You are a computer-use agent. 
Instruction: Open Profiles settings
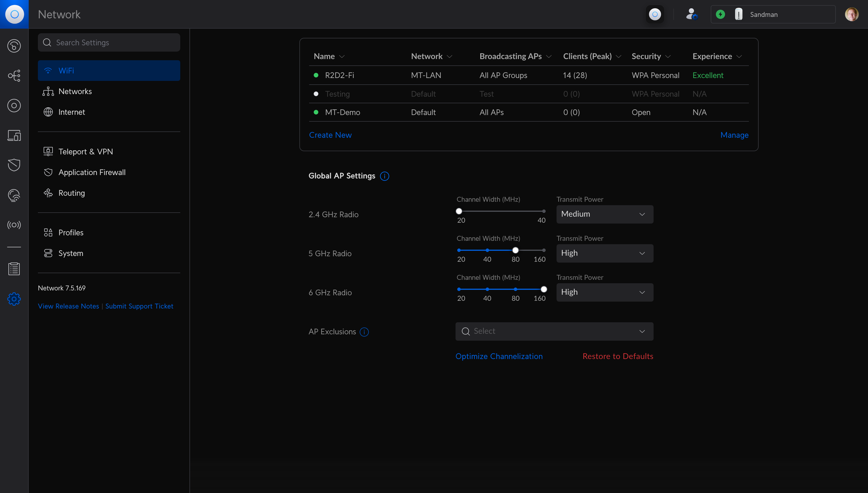(109, 233)
